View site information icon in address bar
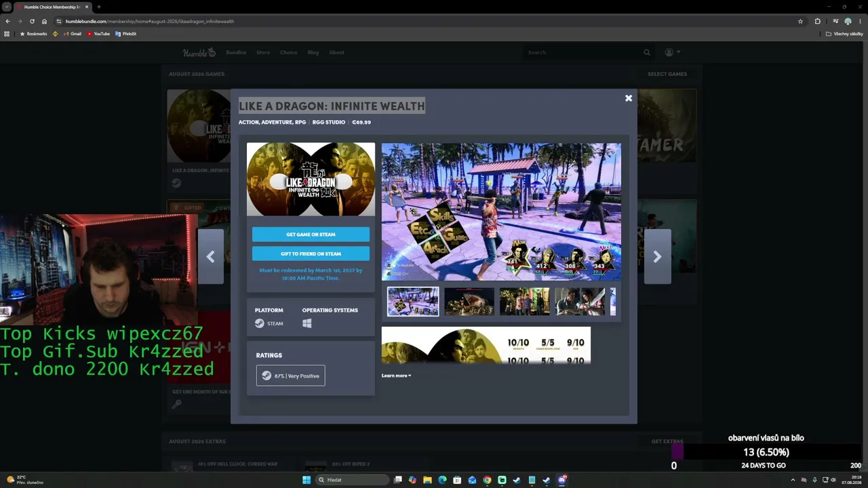 [x=59, y=21]
